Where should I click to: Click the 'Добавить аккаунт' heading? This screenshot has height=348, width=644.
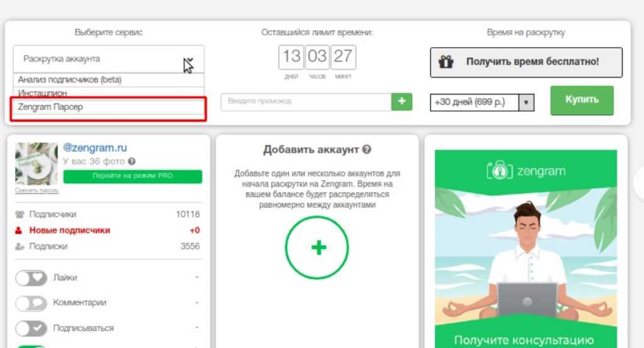click(x=311, y=150)
